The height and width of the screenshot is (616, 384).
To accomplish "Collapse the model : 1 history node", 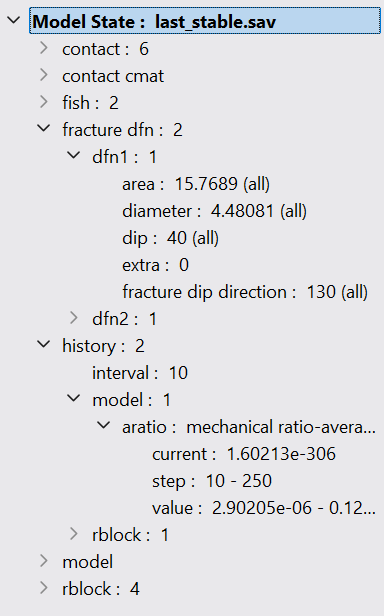I will click(73, 398).
